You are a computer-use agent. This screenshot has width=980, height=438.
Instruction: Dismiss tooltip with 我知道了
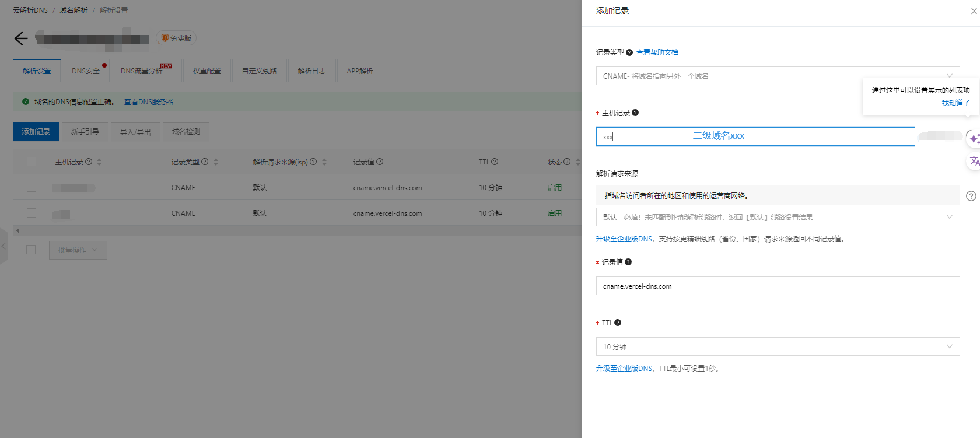(x=956, y=103)
